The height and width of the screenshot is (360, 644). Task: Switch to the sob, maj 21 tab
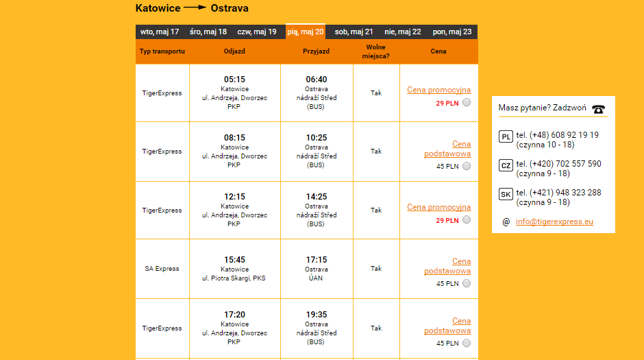tap(354, 32)
